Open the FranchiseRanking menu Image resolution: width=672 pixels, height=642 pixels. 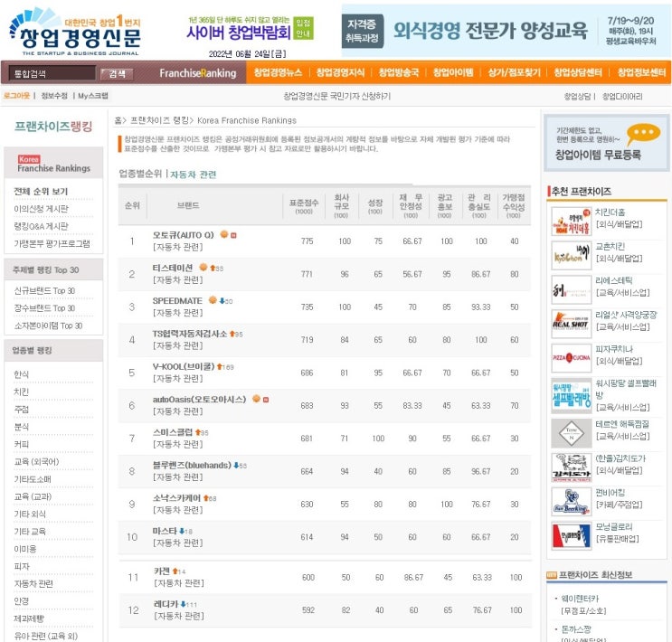[x=197, y=73]
